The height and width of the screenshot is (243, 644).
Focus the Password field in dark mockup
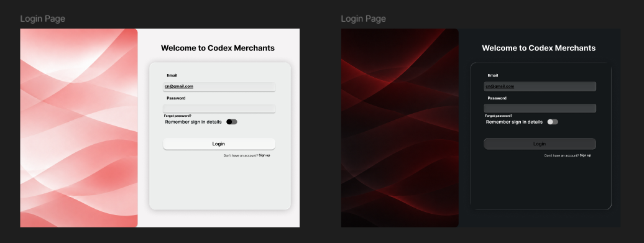[540, 108]
